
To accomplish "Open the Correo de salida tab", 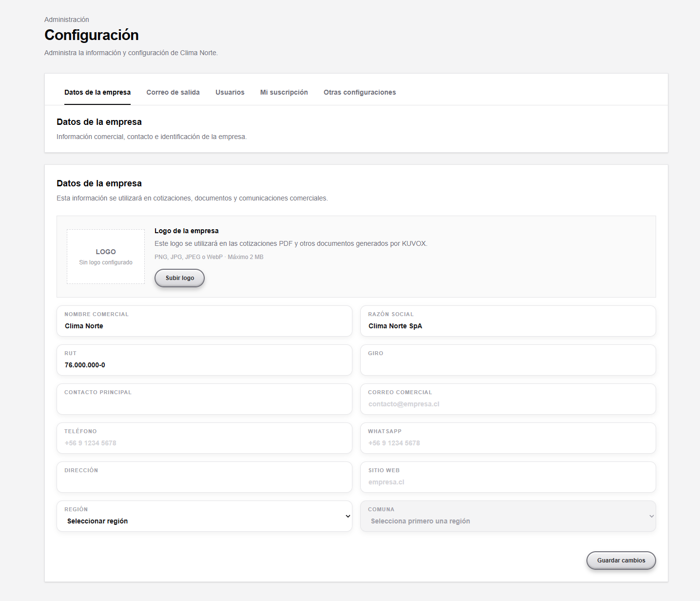I will (x=173, y=92).
